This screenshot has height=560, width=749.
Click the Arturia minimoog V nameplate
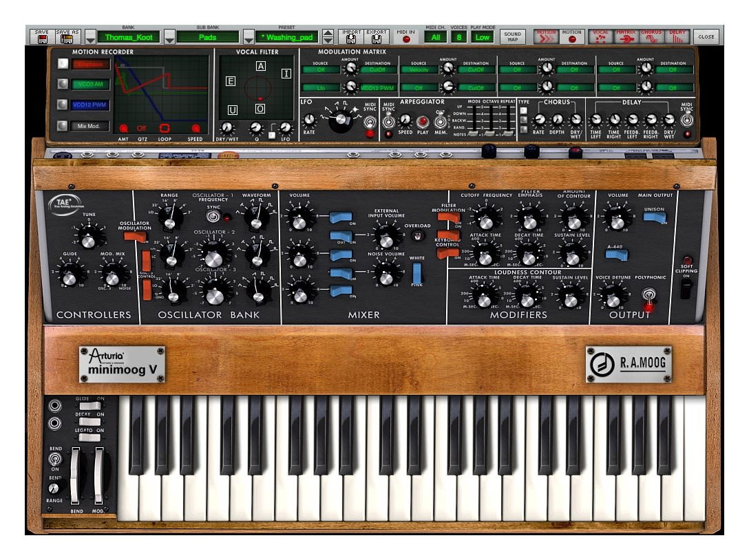tap(123, 364)
